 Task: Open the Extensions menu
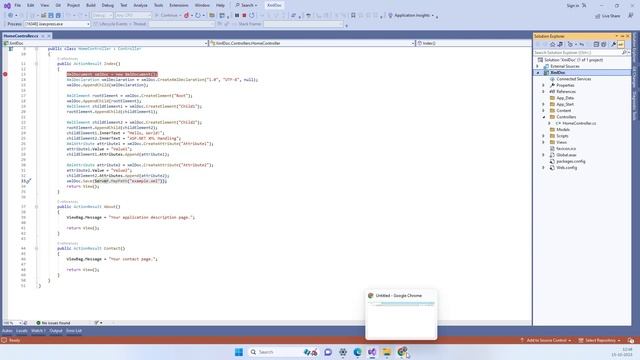tap(179, 5)
